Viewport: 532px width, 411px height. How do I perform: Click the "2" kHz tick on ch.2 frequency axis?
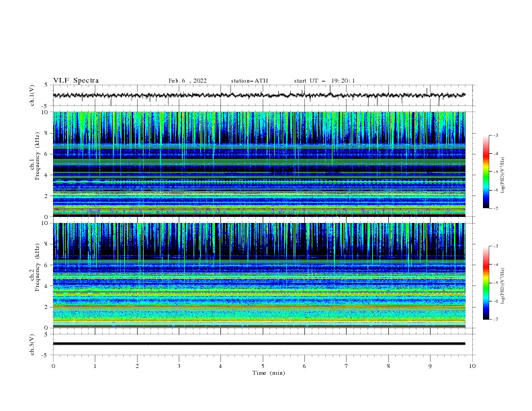(x=46, y=307)
